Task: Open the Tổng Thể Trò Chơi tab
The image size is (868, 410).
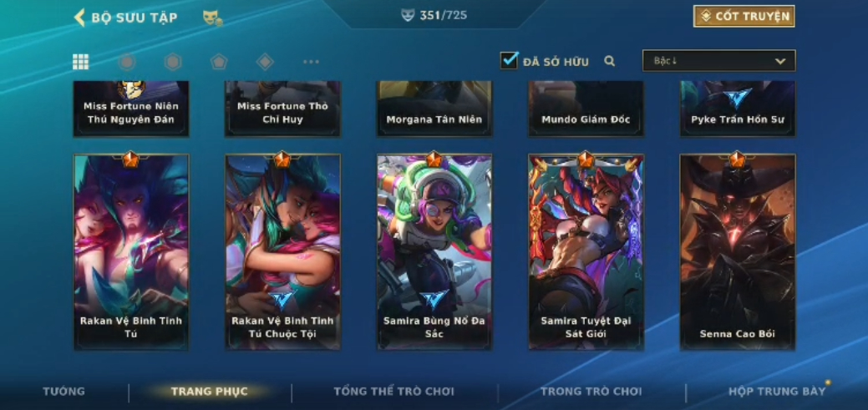Action: [x=393, y=392]
